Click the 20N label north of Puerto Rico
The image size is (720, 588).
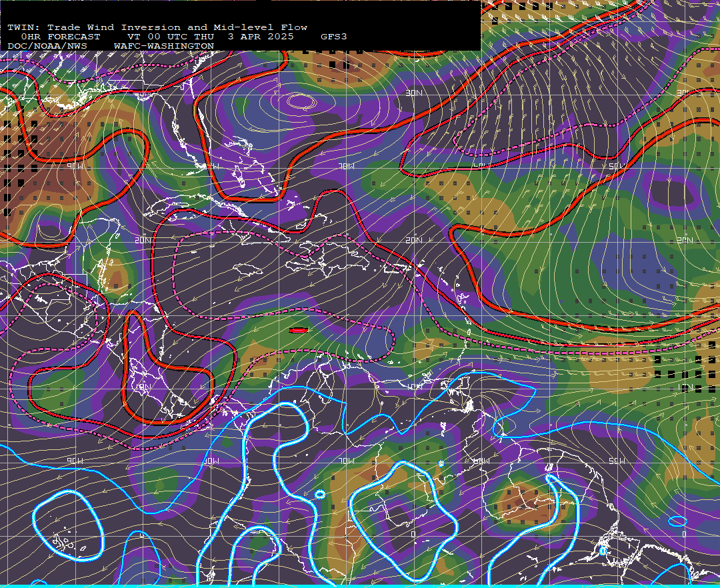point(414,240)
